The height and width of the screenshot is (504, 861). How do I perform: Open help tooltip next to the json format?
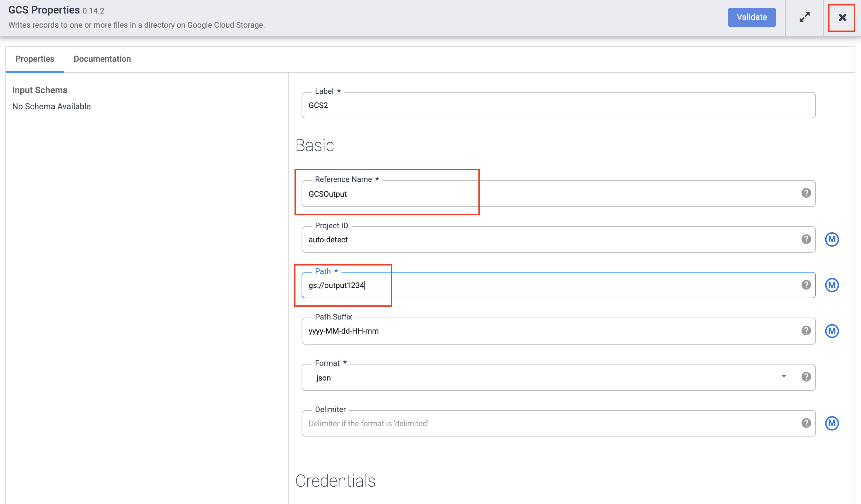coord(806,377)
